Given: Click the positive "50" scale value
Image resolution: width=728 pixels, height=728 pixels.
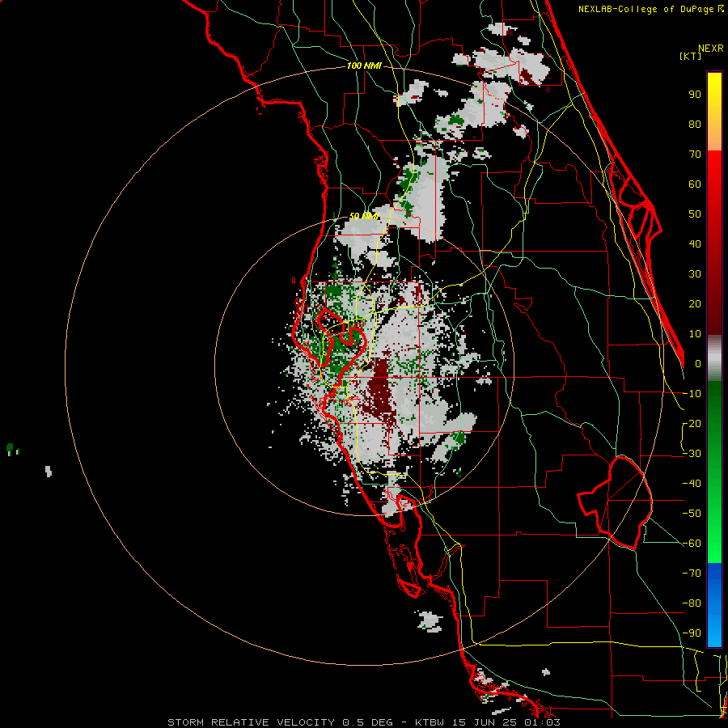Looking at the screenshot, I should (x=695, y=214).
